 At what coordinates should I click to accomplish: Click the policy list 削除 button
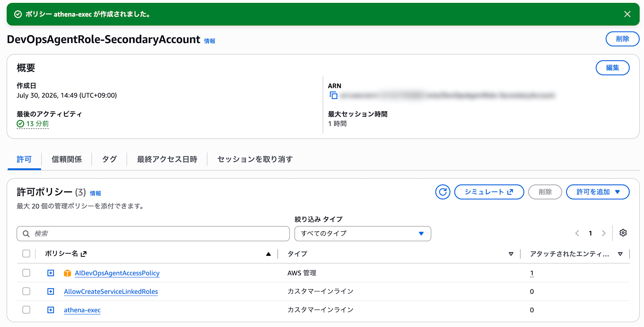pyautogui.click(x=545, y=192)
